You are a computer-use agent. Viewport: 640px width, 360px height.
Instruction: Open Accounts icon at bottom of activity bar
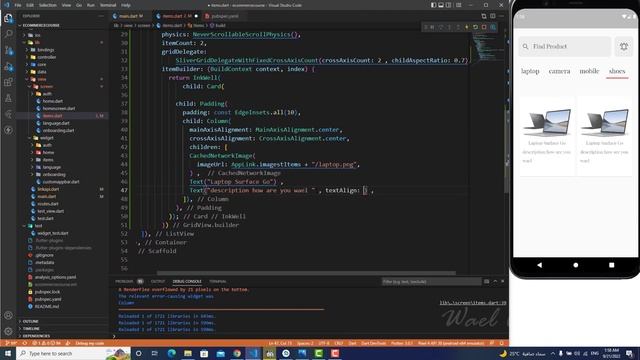[x=8, y=315]
